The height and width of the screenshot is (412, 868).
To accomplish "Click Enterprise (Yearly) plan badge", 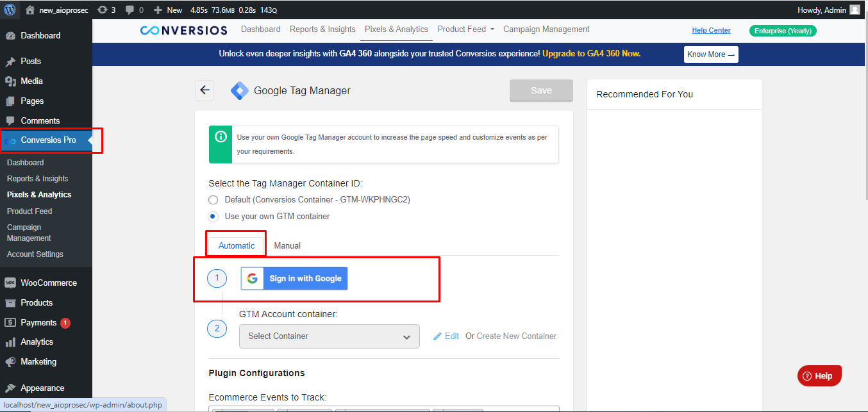I will (x=783, y=31).
